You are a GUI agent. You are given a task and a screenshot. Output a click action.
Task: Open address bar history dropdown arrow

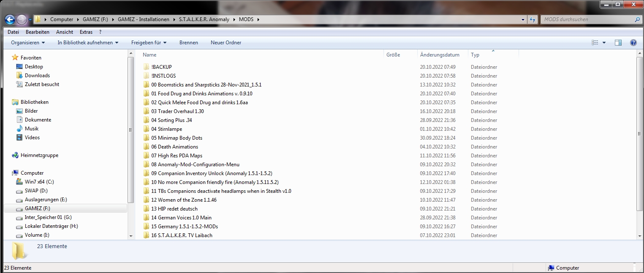click(x=523, y=19)
